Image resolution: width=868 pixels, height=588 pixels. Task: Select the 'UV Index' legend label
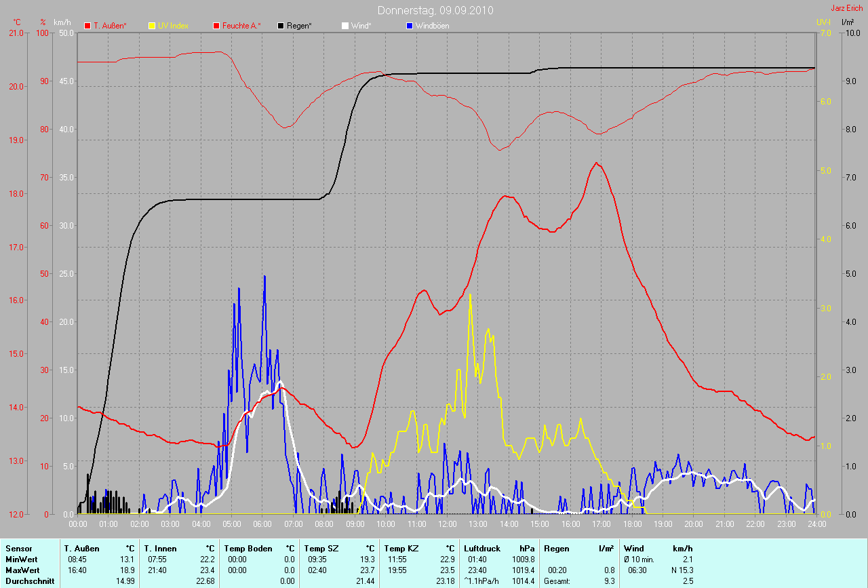point(173,26)
